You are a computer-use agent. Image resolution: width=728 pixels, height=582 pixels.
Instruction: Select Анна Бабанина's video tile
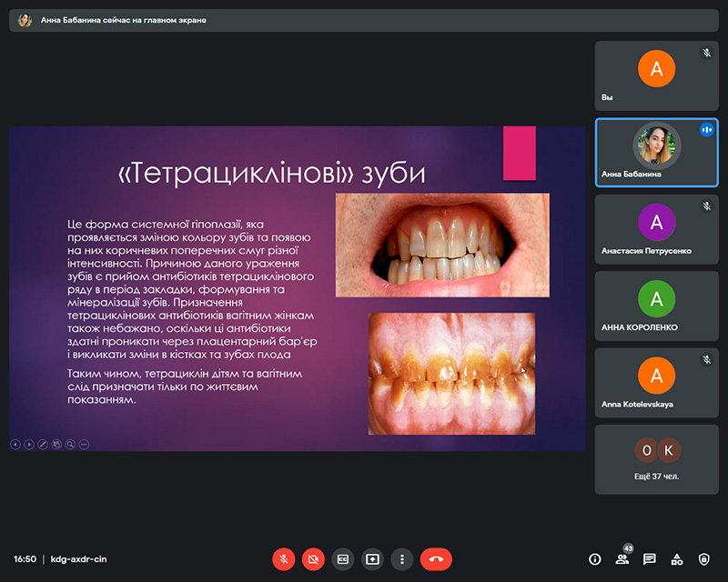pos(656,152)
